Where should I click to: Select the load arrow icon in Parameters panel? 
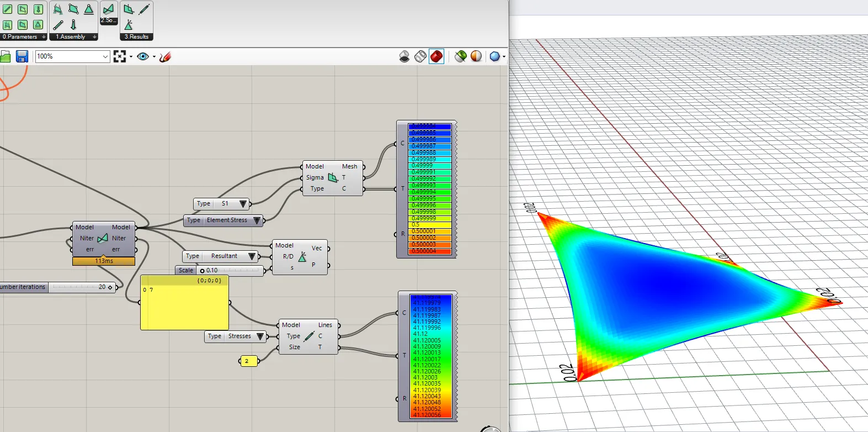pos(38,9)
